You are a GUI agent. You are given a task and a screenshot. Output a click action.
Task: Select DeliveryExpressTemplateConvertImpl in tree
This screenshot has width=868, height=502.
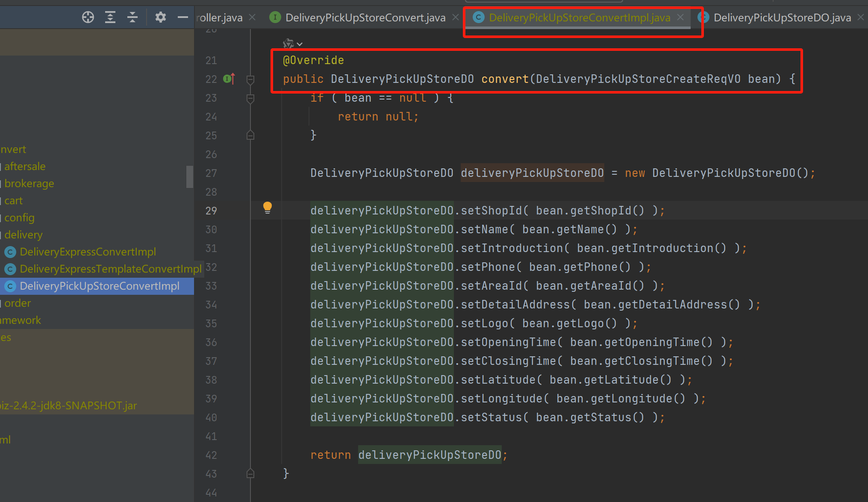110,269
